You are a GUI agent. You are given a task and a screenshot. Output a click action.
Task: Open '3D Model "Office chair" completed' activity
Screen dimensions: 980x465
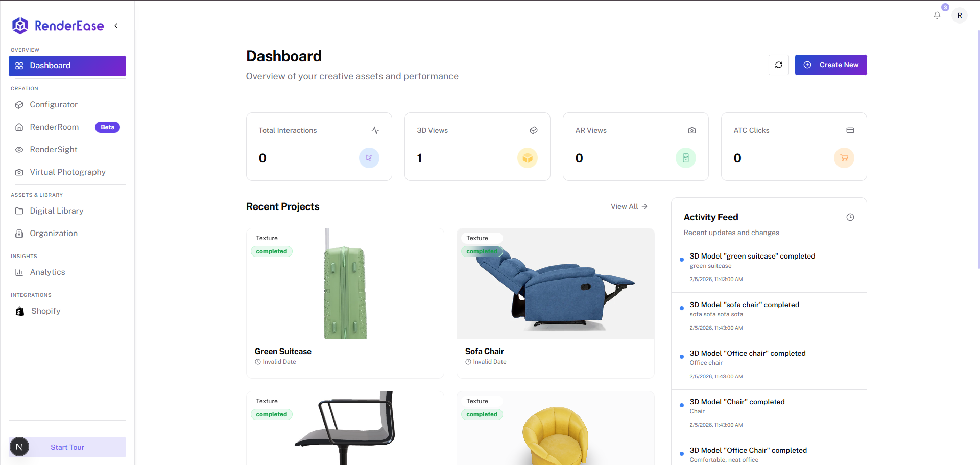769,365
